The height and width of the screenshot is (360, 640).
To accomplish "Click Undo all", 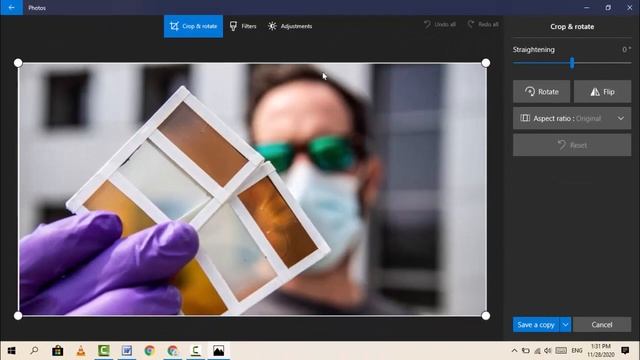I will coord(440,24).
